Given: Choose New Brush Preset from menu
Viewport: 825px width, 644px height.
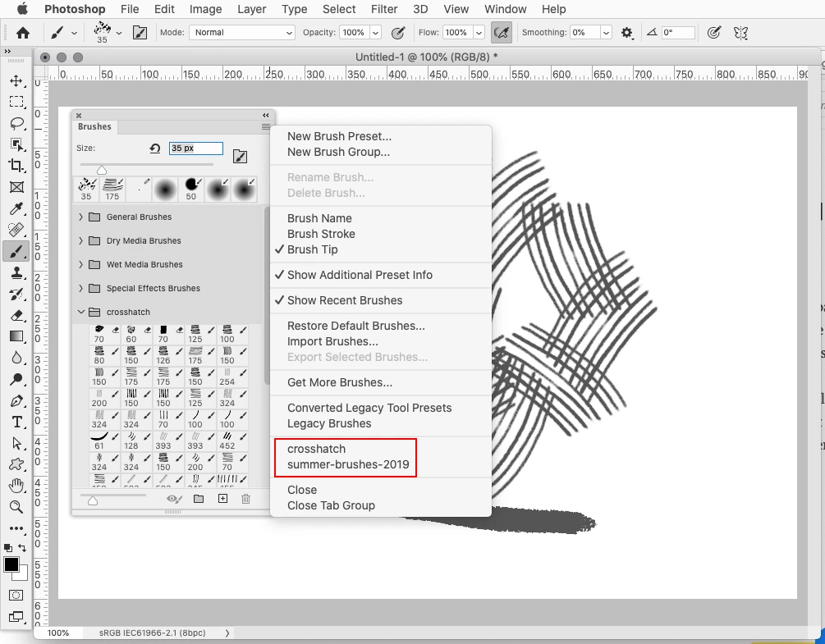Looking at the screenshot, I should pos(339,136).
